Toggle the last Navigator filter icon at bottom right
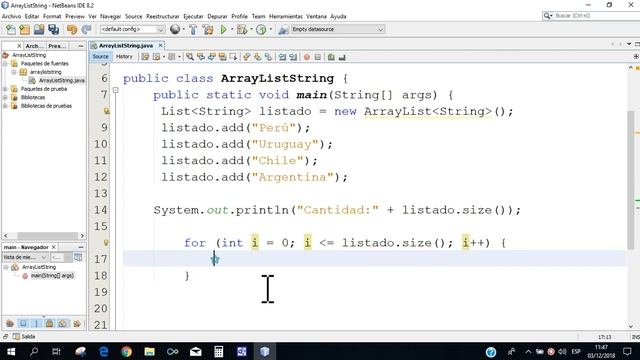Viewport: 640px width, 360px height. tap(77, 324)
